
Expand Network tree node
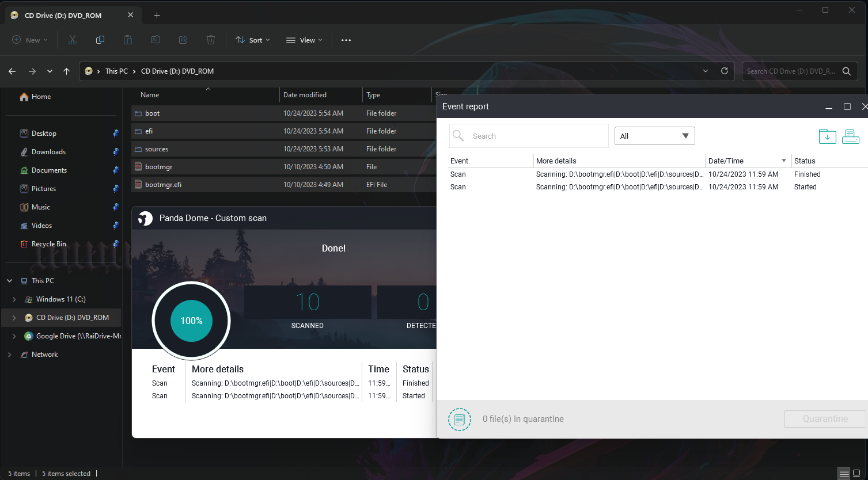9,355
